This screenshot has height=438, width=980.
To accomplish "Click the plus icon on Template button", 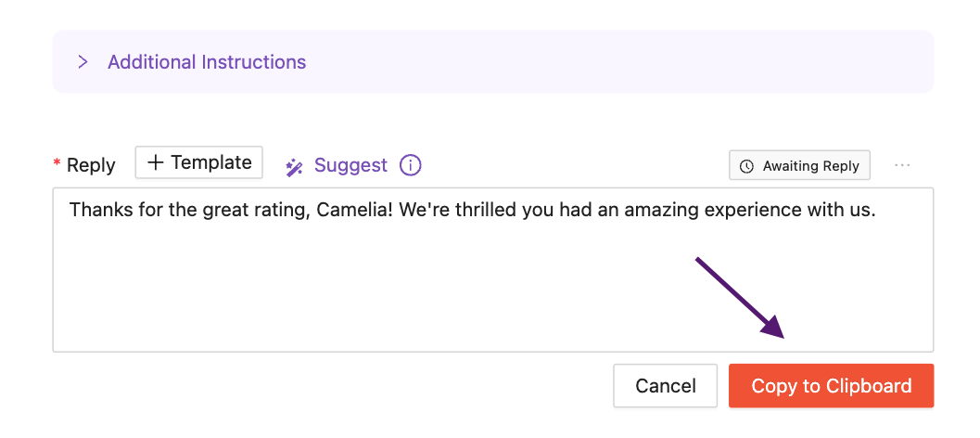I will [x=156, y=162].
